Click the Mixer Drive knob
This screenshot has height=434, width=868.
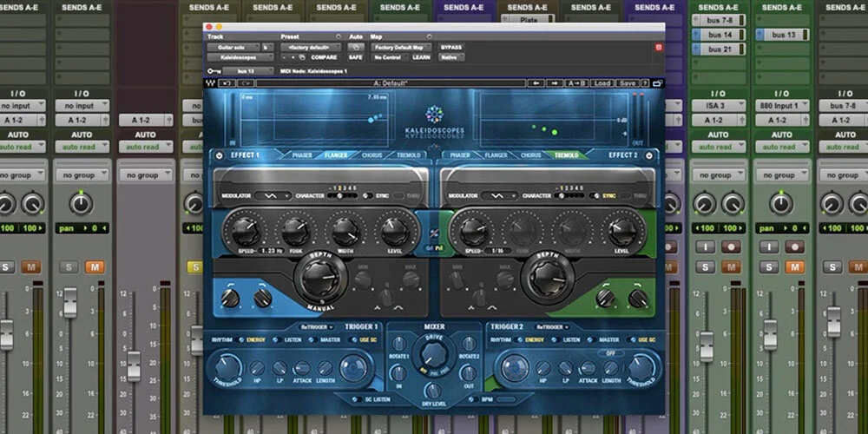point(434,354)
